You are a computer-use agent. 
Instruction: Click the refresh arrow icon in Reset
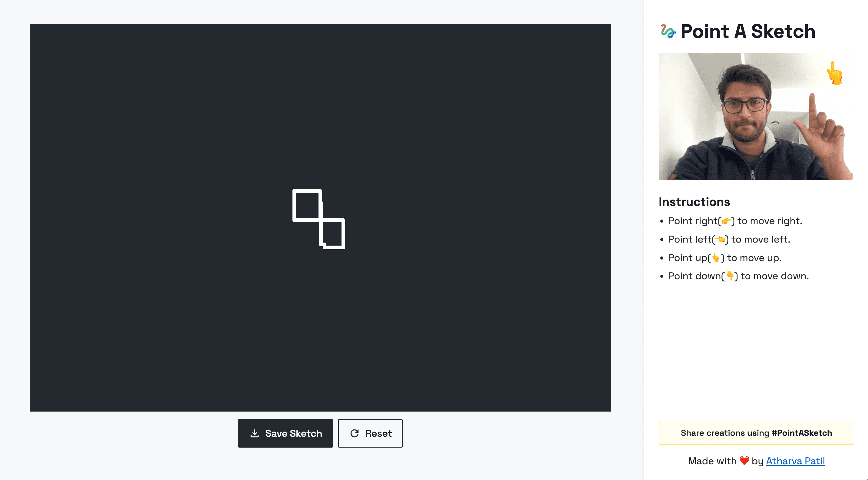click(354, 433)
